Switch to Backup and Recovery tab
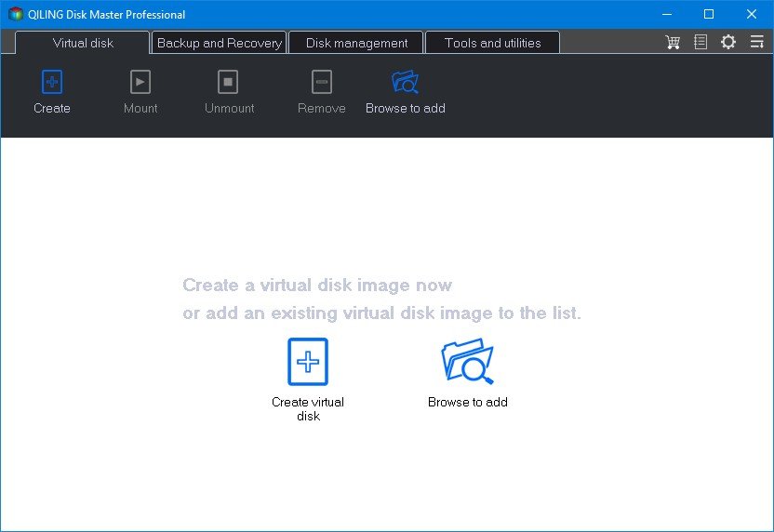This screenshot has width=774, height=532. (220, 43)
